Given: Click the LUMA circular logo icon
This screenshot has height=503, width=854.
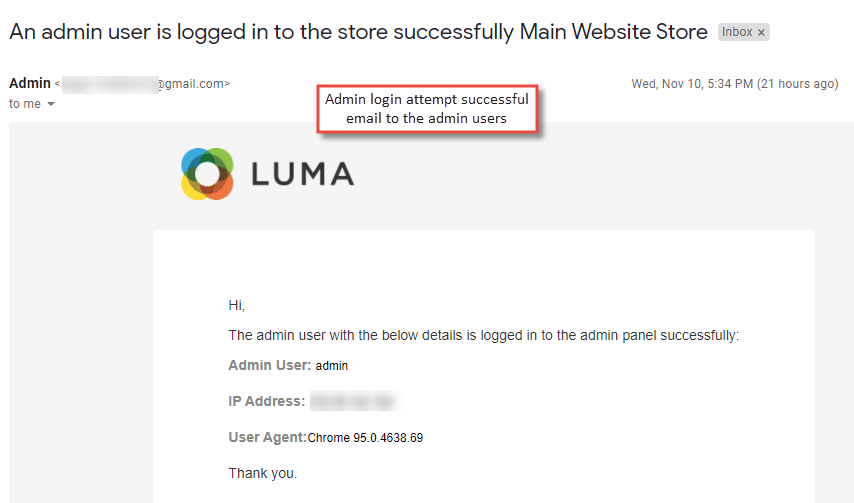Looking at the screenshot, I should click(207, 174).
